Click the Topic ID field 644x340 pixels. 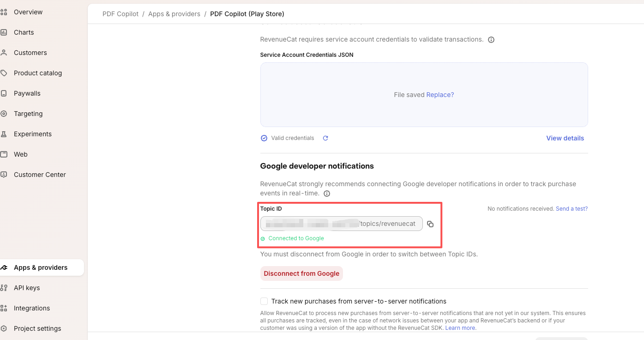coord(342,224)
